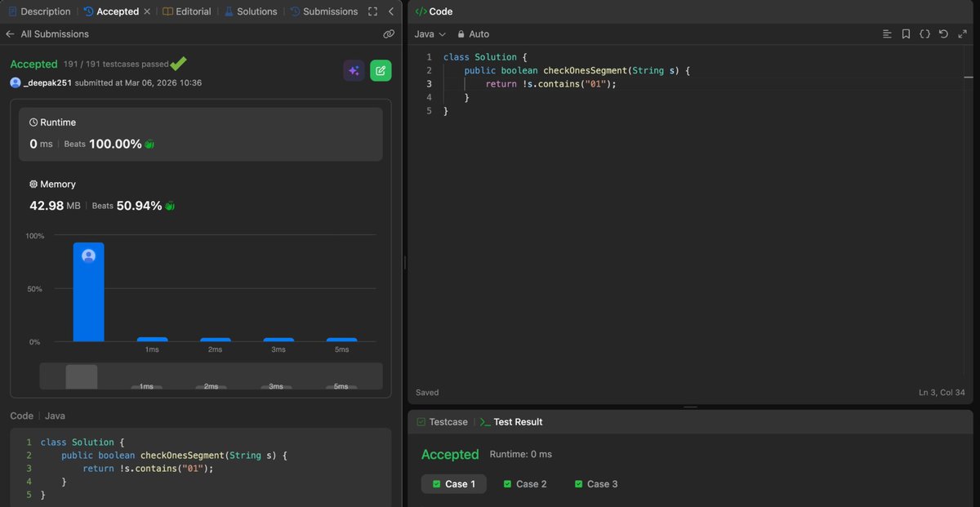Open the Java language dropdown
Viewport: 980px width, 507px height.
coord(430,34)
